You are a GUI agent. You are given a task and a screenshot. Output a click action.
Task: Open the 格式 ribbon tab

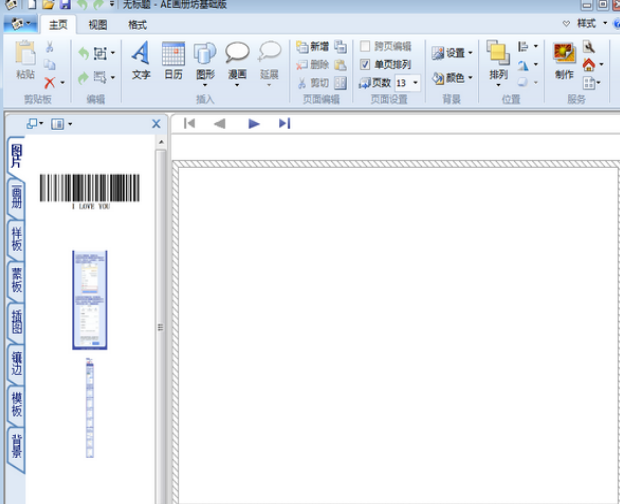[x=137, y=24]
